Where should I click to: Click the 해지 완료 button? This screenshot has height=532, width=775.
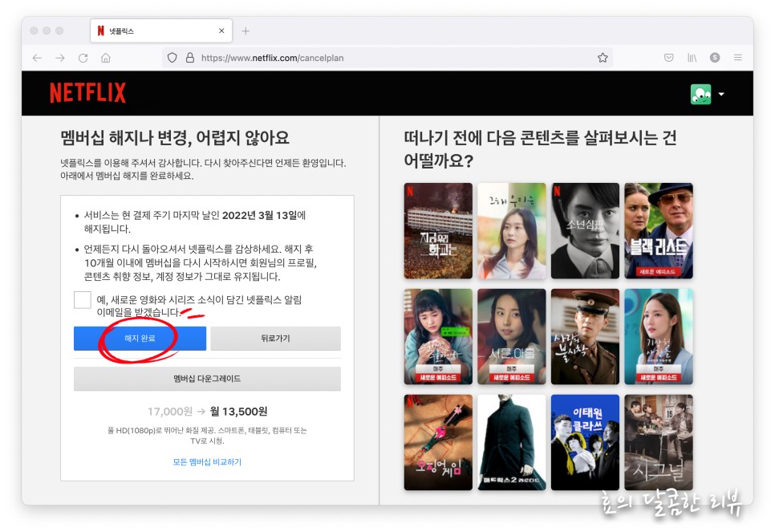pyautogui.click(x=140, y=338)
